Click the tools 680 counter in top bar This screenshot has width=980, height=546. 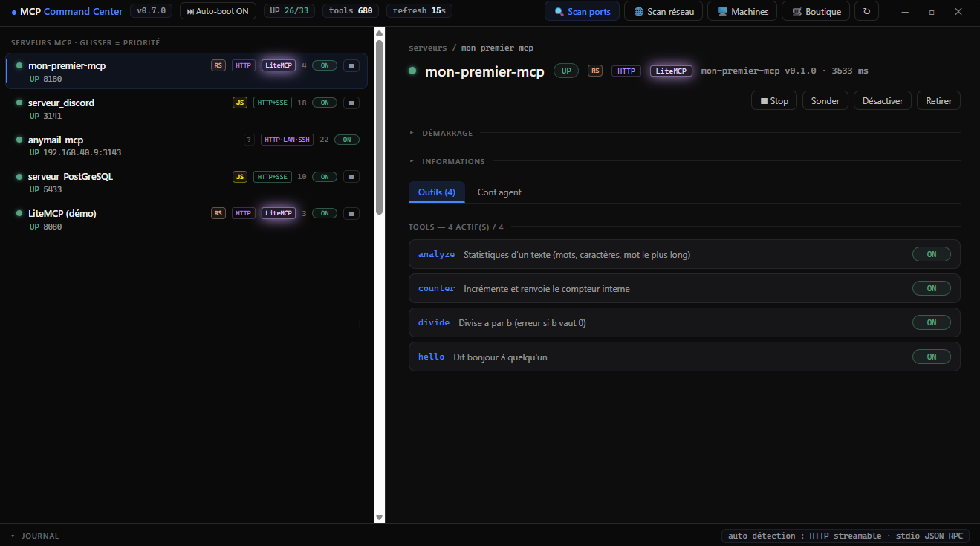pyautogui.click(x=351, y=11)
